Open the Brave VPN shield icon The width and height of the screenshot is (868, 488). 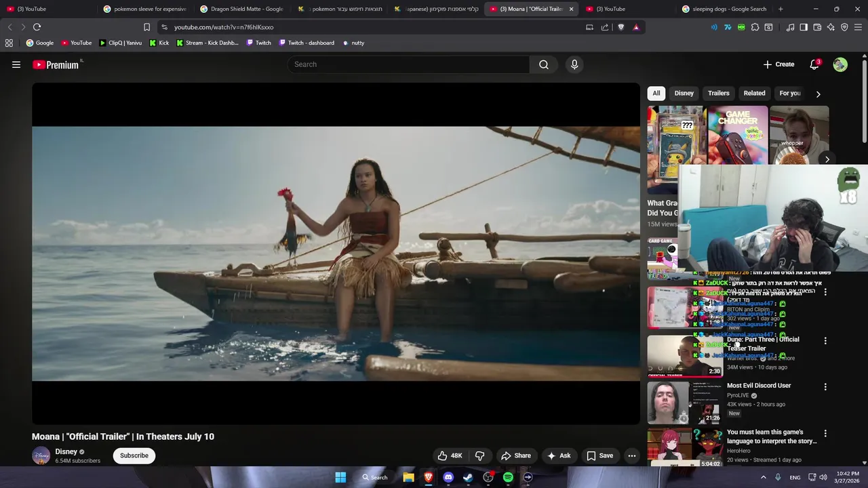(844, 27)
